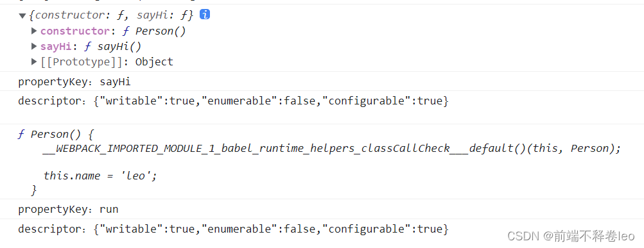
Task: Click the __WEBPACK_IMPORTED_MODULE classCallCheck code line
Action: 332,149
